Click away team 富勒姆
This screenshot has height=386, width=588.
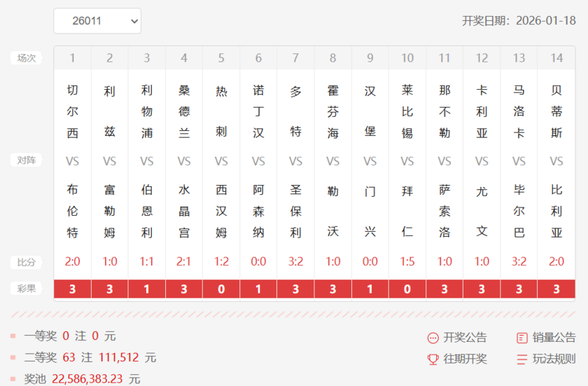(x=109, y=211)
